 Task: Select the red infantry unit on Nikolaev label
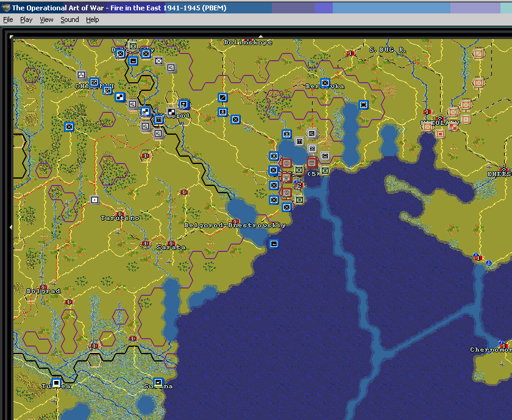[427, 127]
